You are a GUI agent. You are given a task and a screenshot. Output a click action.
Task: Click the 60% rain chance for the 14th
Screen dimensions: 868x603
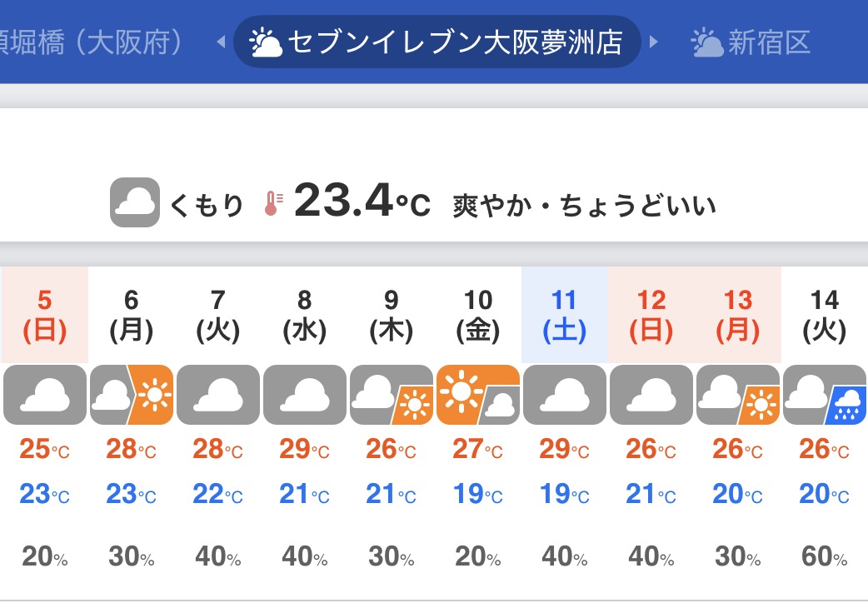point(825,556)
